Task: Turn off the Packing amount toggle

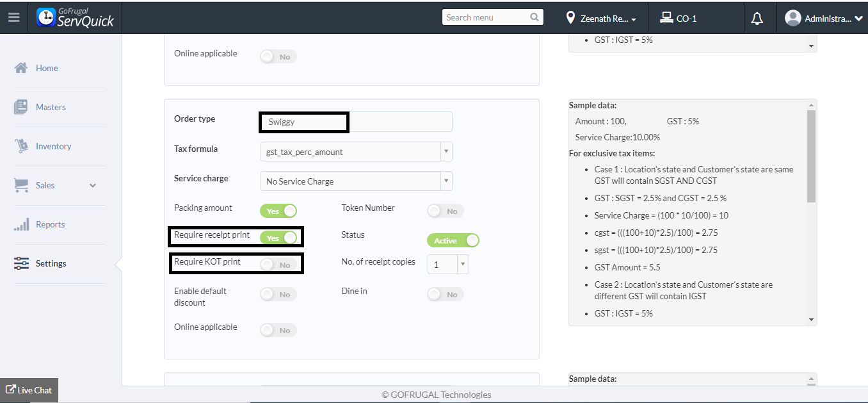Action: 278,211
